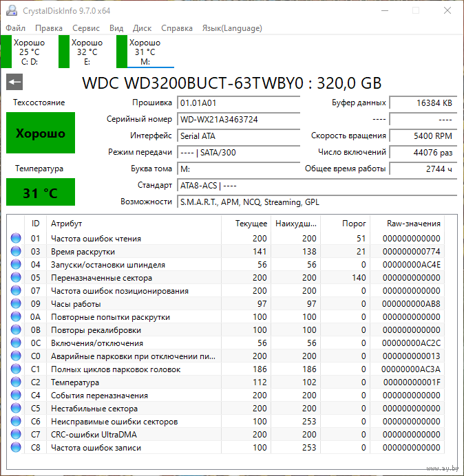Open the Диск menu
This screenshot has width=464, height=476.
click(142, 28)
